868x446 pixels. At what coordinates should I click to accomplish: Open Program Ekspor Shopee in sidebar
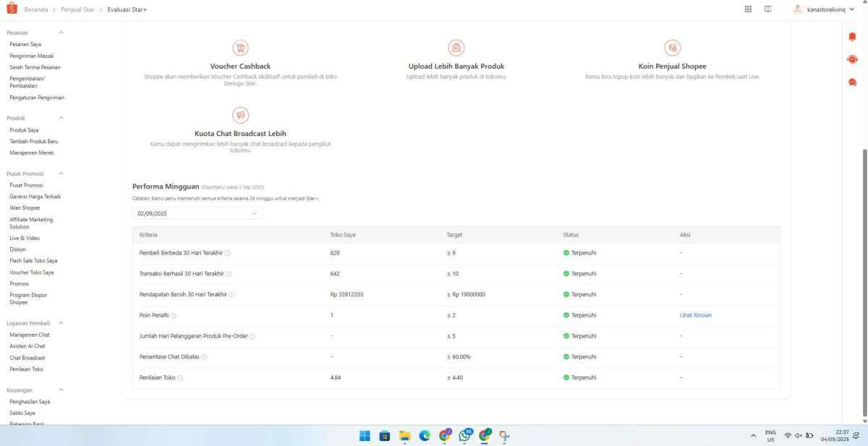[28, 299]
